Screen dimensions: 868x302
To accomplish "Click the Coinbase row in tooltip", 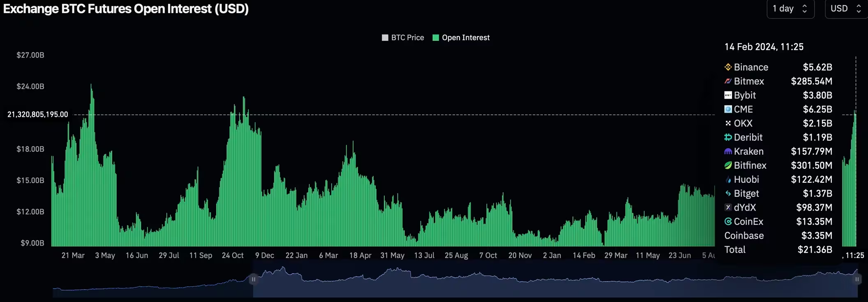I will pos(744,236).
